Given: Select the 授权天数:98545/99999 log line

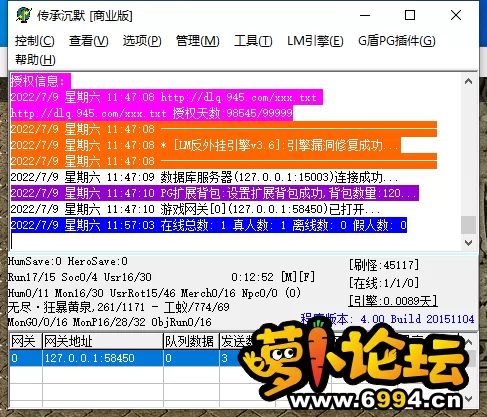Looking at the screenshot, I should click(152, 113).
